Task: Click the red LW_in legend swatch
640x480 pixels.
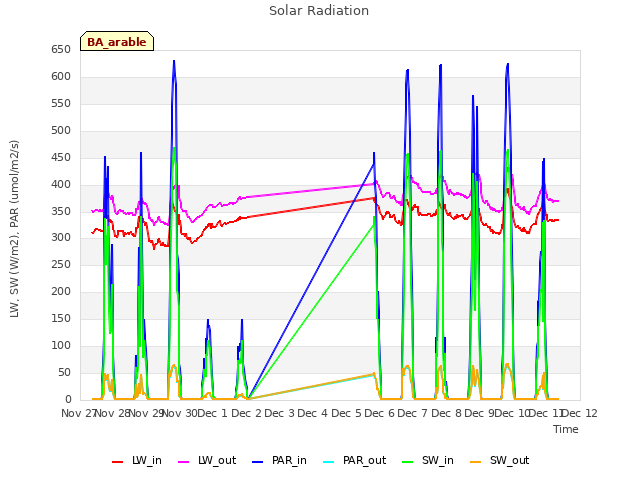Action: (118, 462)
